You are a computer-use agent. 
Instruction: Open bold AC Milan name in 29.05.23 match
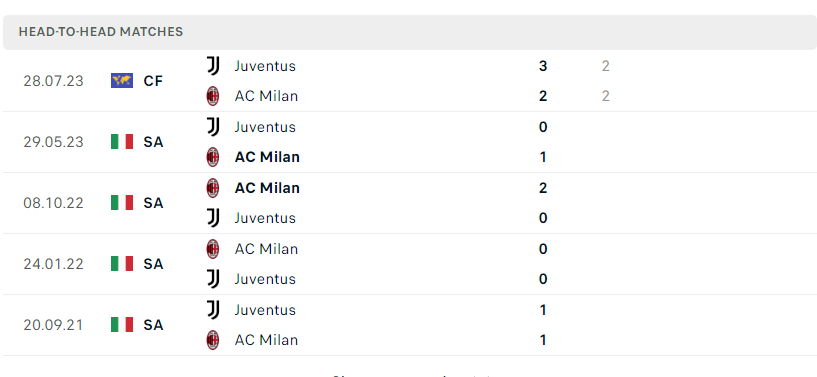click(267, 157)
